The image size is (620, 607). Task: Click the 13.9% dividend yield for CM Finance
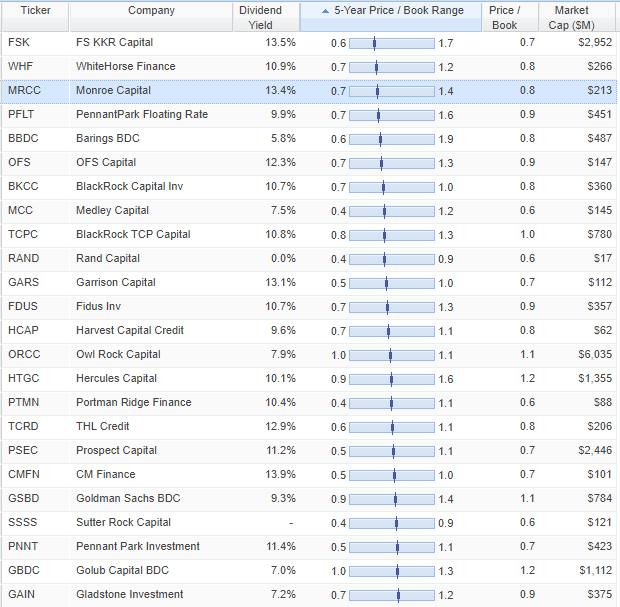[x=280, y=474]
